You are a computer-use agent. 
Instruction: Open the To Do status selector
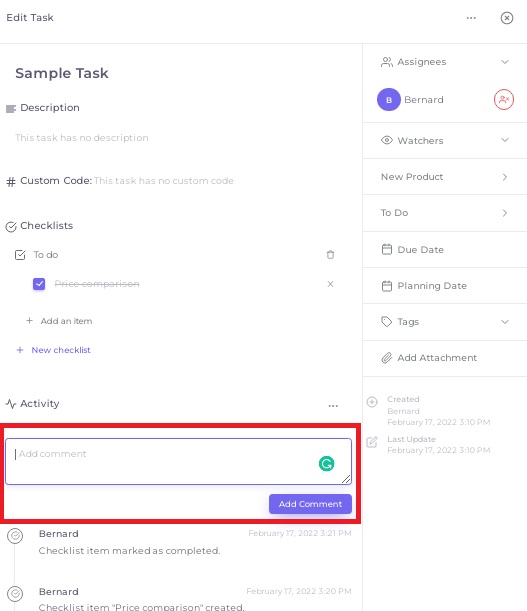(445, 213)
